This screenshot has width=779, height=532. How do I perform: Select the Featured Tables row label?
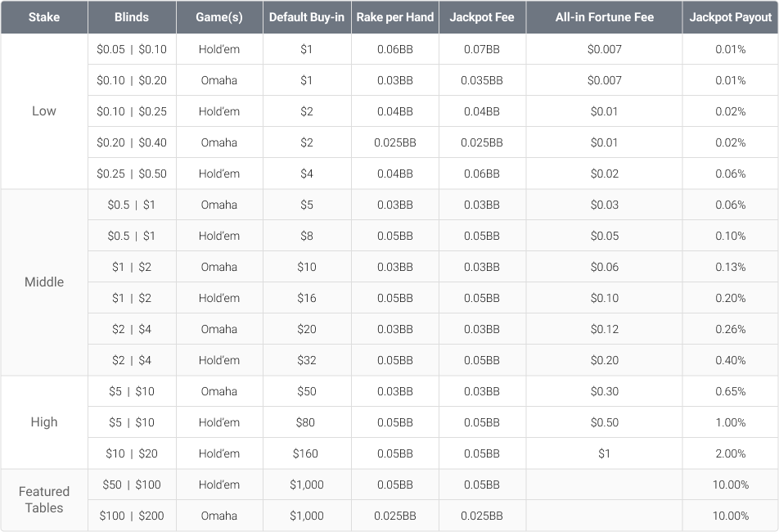(x=44, y=499)
